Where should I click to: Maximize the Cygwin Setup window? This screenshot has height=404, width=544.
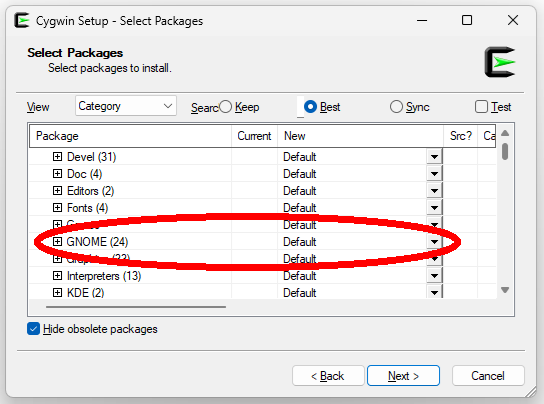click(x=467, y=20)
